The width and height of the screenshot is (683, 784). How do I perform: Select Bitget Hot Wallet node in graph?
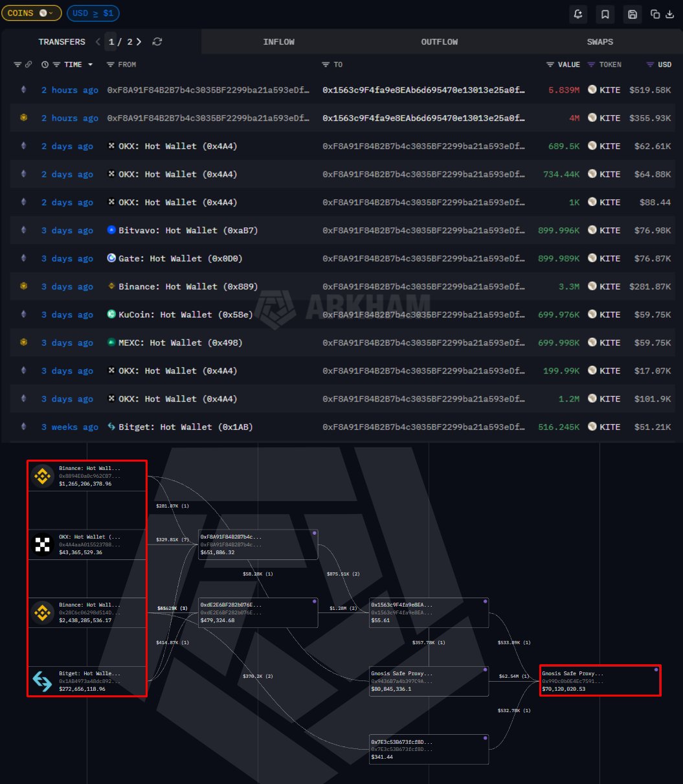pyautogui.click(x=89, y=681)
